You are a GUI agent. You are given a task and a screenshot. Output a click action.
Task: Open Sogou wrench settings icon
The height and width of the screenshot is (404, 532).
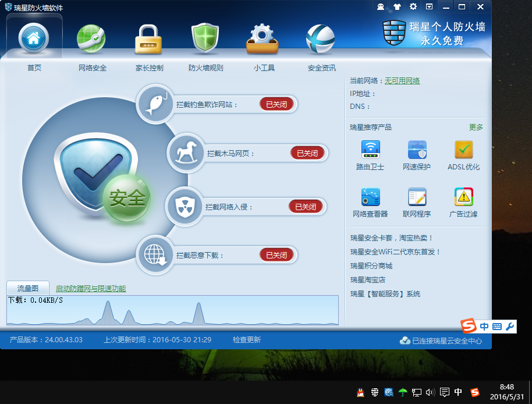pyautogui.click(x=510, y=327)
